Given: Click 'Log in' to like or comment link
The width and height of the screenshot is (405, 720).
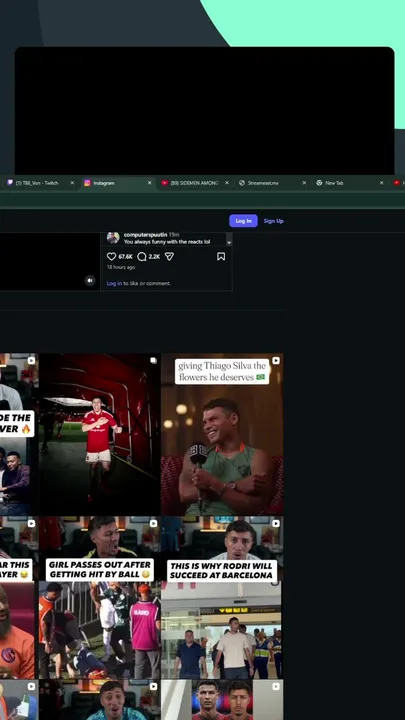Looking at the screenshot, I should pyautogui.click(x=114, y=283).
